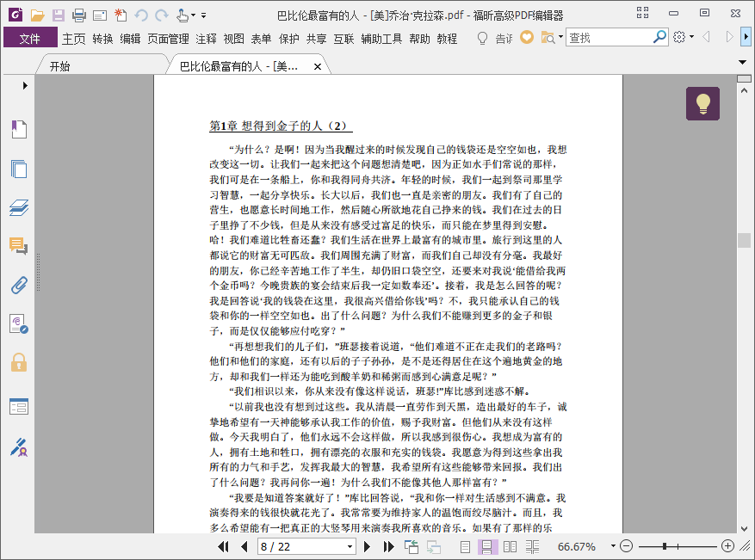Toggle continuous page view mode
Image resolution: width=755 pixels, height=560 pixels.
(486, 546)
